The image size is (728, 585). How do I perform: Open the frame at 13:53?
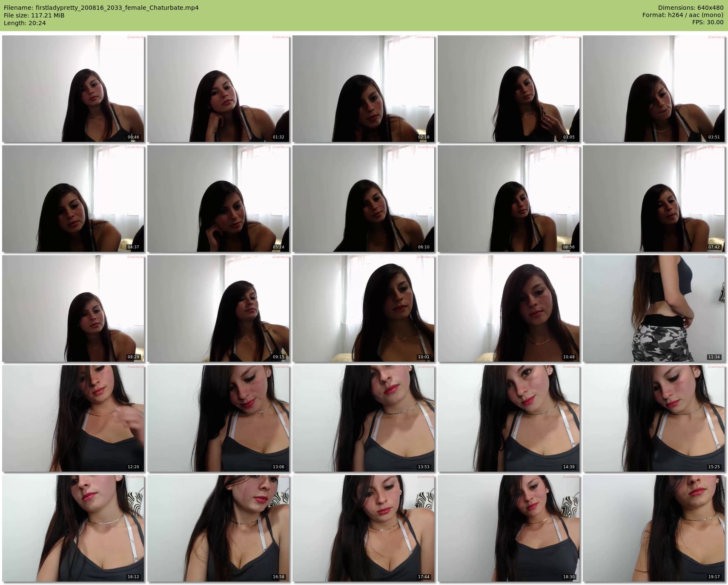(363, 418)
